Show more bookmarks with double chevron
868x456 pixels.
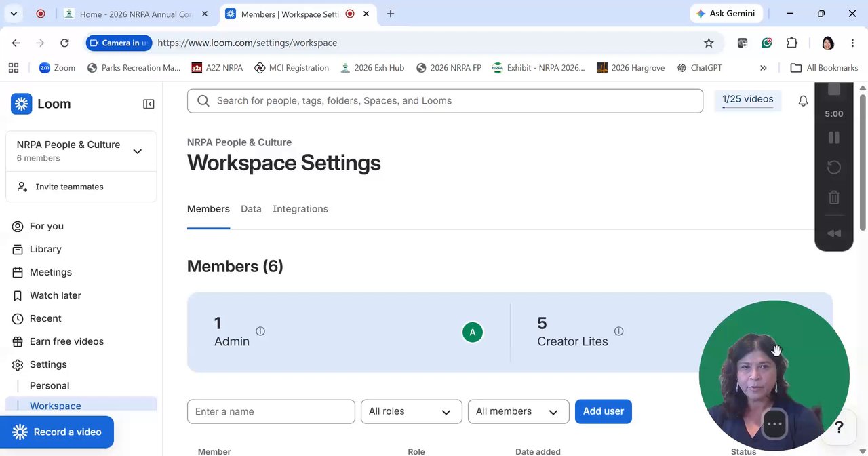763,68
